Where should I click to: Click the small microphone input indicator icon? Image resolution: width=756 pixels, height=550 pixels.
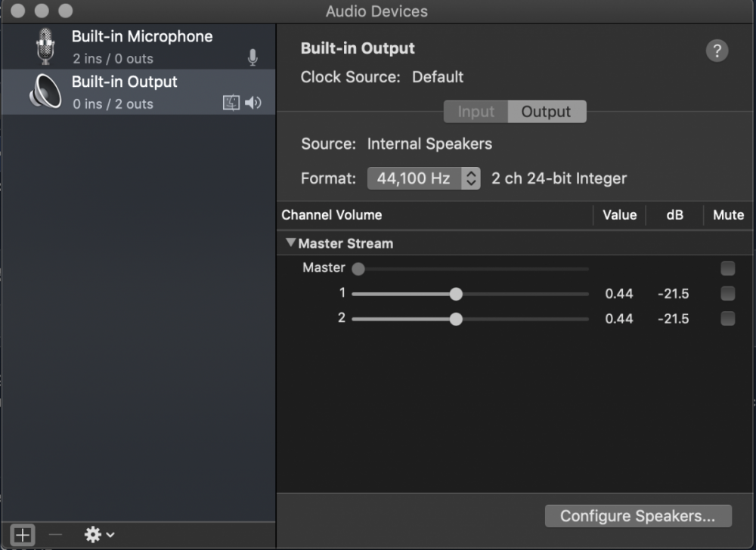click(253, 58)
